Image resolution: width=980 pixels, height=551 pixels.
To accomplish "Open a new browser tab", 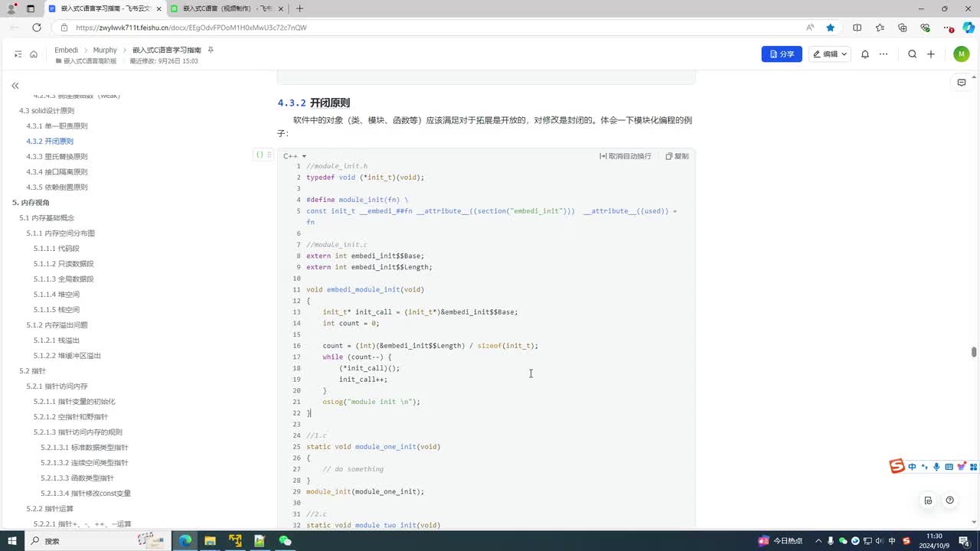I will pos(299,8).
